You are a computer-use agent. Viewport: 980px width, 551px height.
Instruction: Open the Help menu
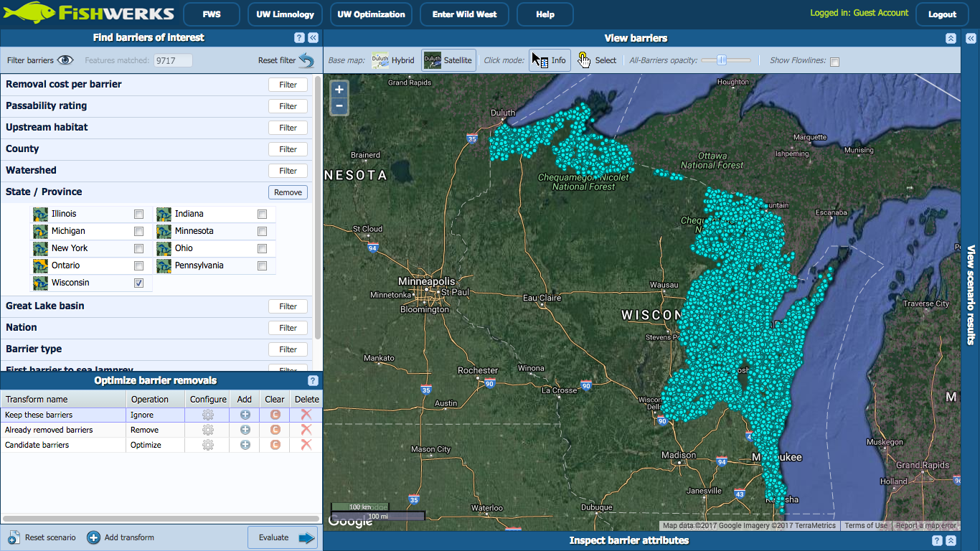click(x=545, y=14)
